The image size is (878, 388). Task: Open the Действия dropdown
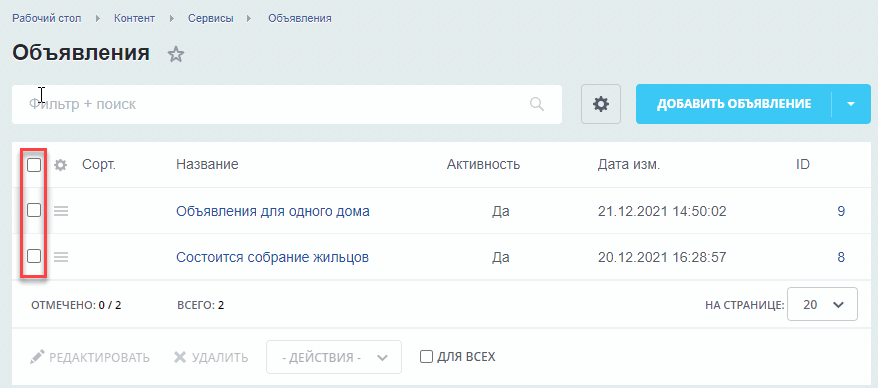click(x=334, y=357)
